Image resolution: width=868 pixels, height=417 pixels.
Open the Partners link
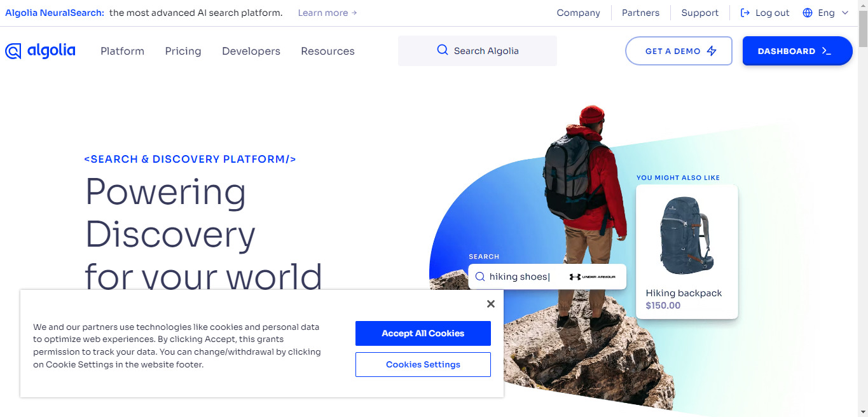(x=640, y=13)
